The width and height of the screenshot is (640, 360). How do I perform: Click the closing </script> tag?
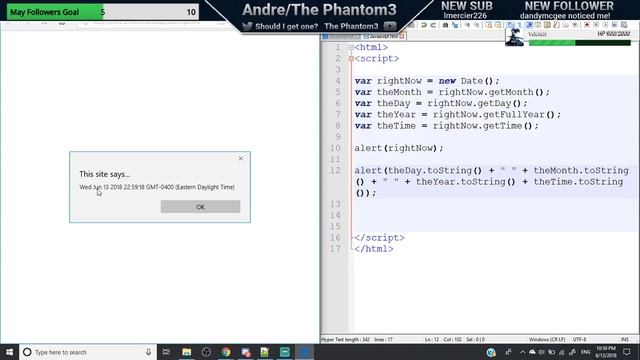[x=379, y=238]
